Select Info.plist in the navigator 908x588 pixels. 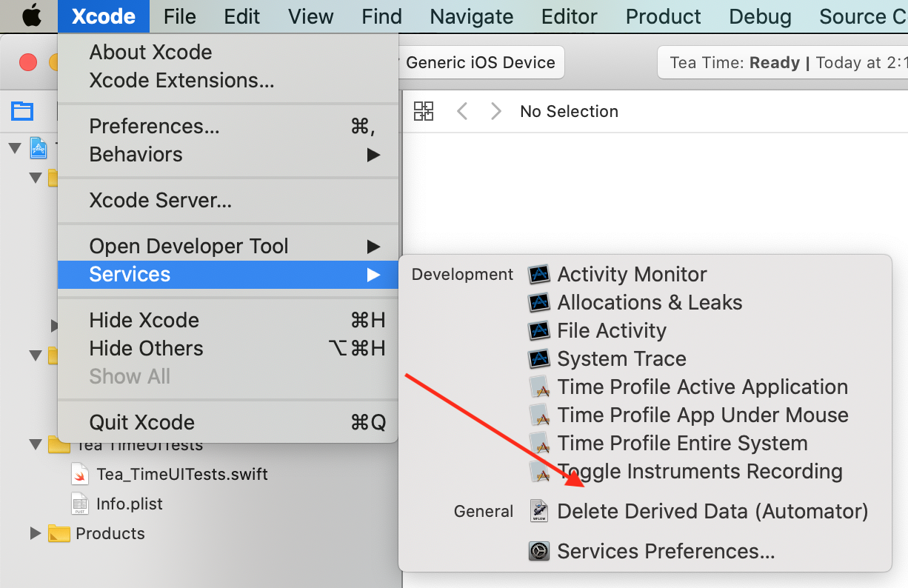coord(129,504)
